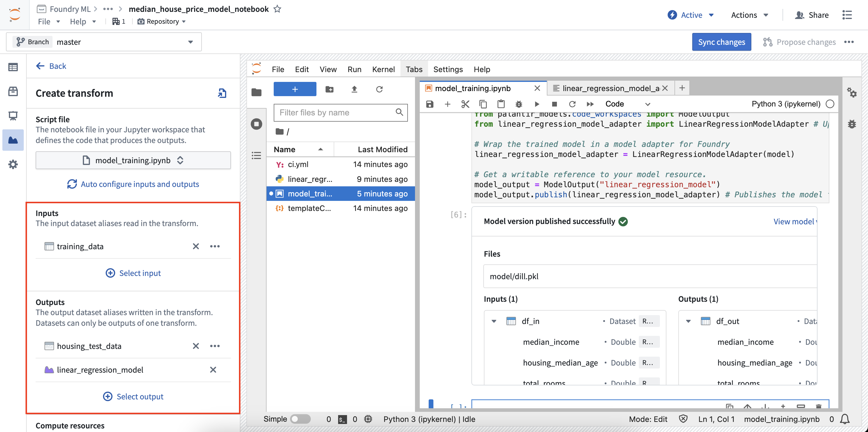
Task: Click the save notebook icon
Action: point(430,104)
